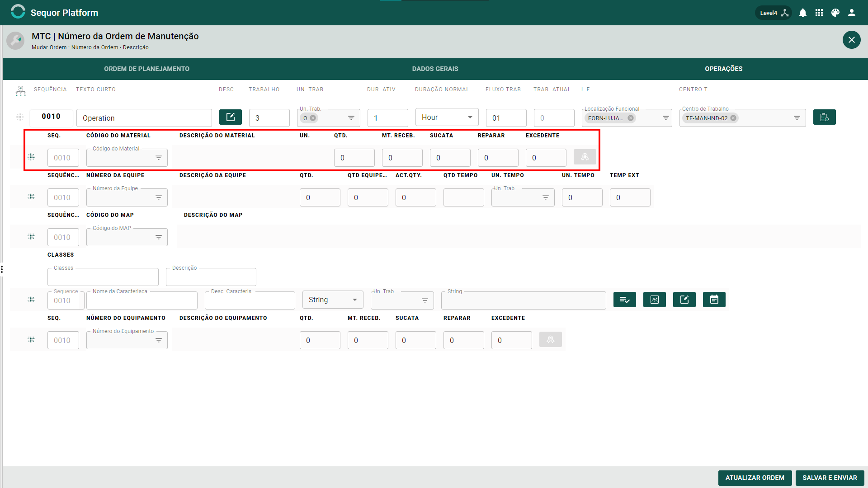
Task: Open the Localização Funcional filter list
Action: [666, 118]
